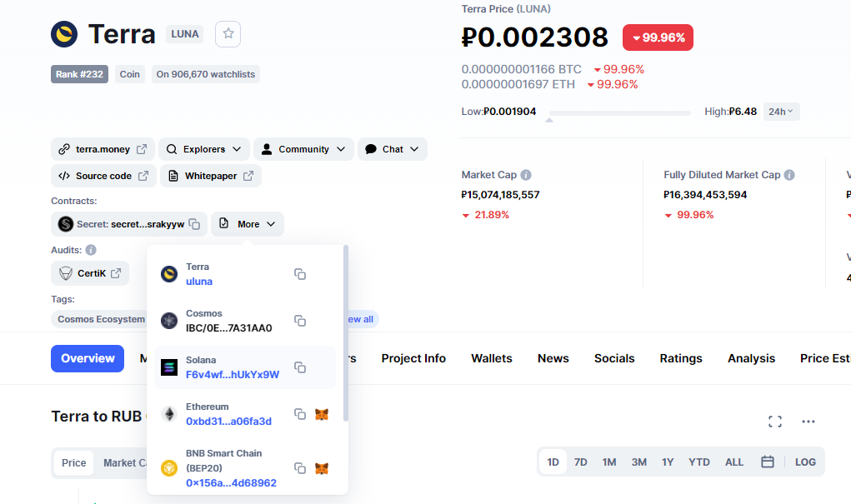Screen dimensions: 851x504
Task: Select the 3M chart range
Action: [638, 462]
